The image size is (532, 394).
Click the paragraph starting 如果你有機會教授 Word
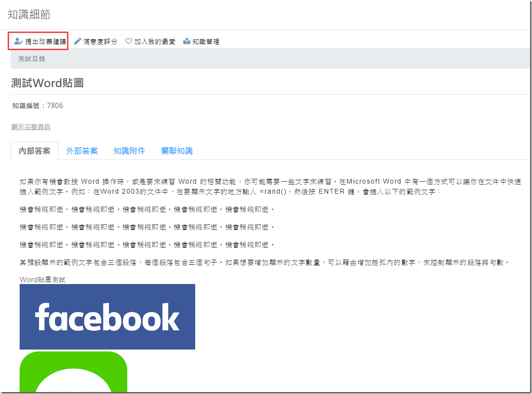coord(270,186)
